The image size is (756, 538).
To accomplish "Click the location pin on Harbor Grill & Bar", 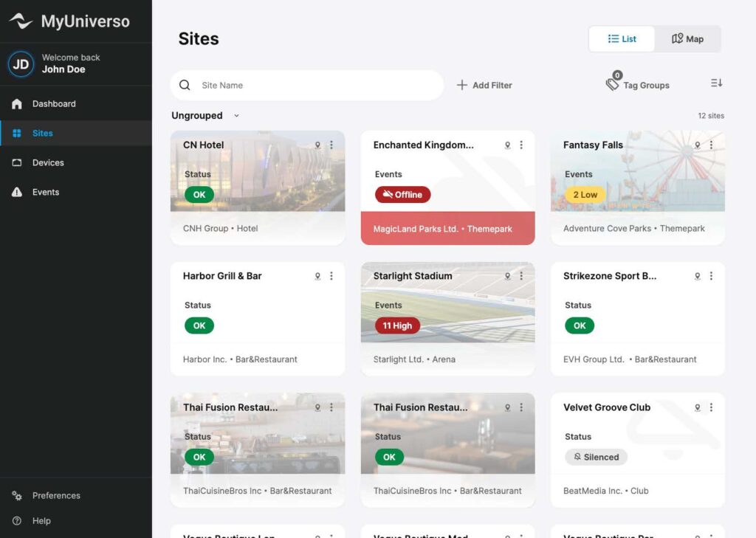I will pyautogui.click(x=317, y=276).
